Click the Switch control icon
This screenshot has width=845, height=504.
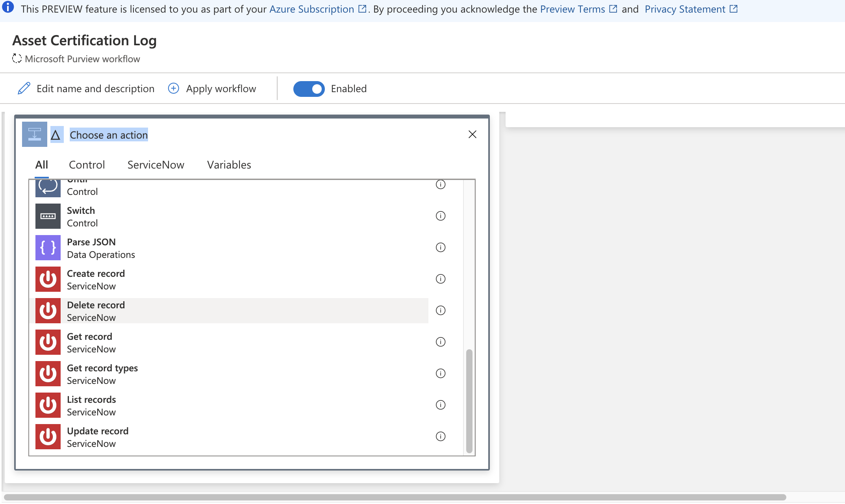(47, 216)
